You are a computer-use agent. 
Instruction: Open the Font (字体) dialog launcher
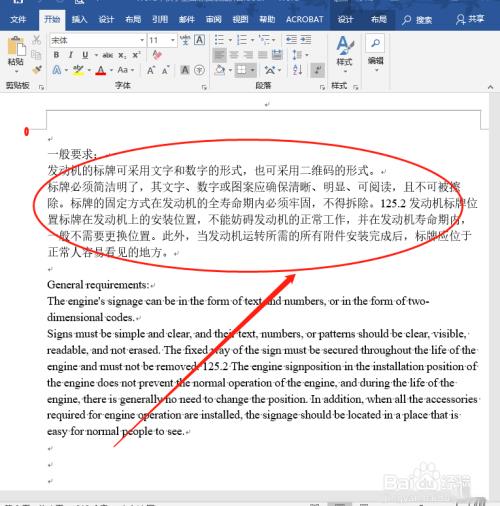[204, 87]
